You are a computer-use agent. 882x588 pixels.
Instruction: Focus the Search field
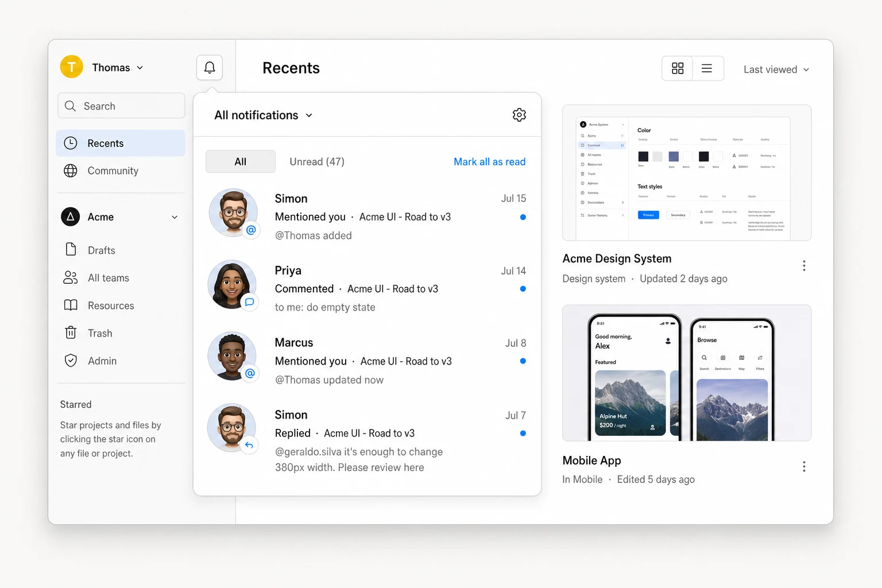pos(121,106)
